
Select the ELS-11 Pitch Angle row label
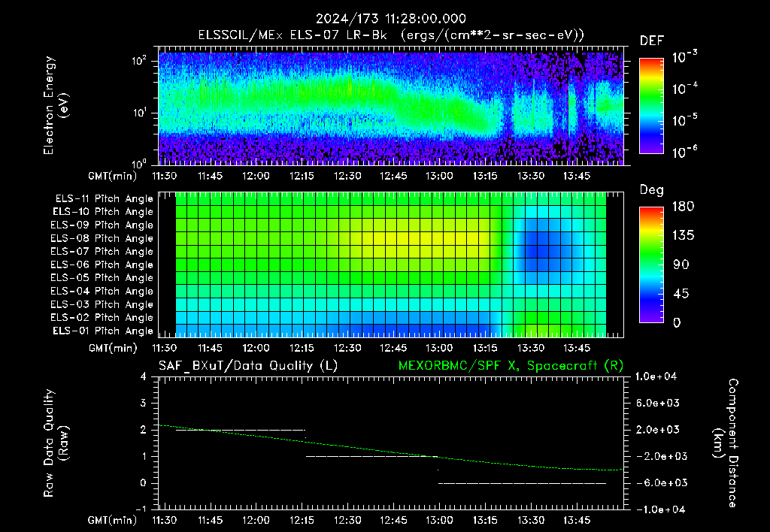(104, 199)
